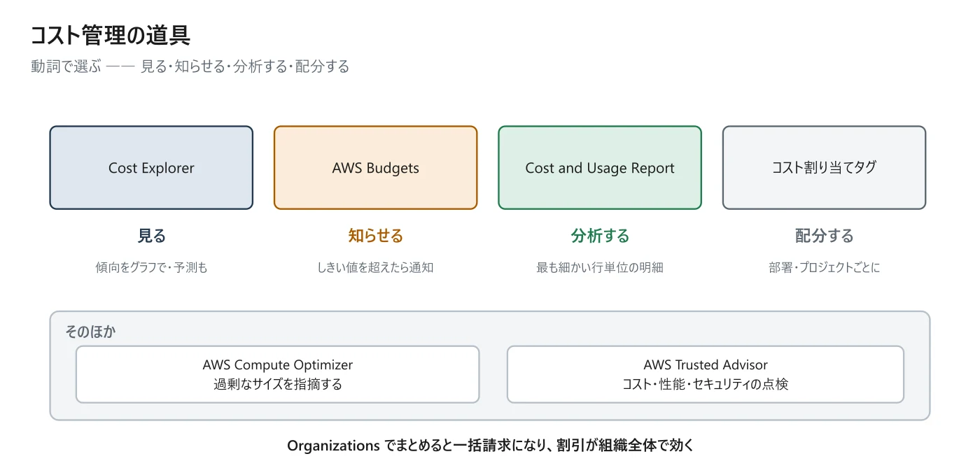The height and width of the screenshot is (468, 980).
Task: Click the text 最も細かい行単位の明細
Action: (600, 267)
